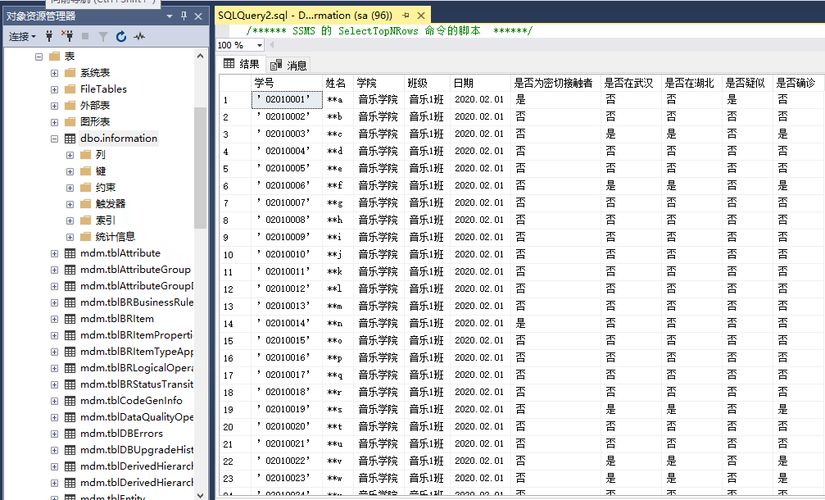The image size is (825, 500).
Task: Click the mdm.tblDBUpgradeHist table icon
Action: point(70,450)
